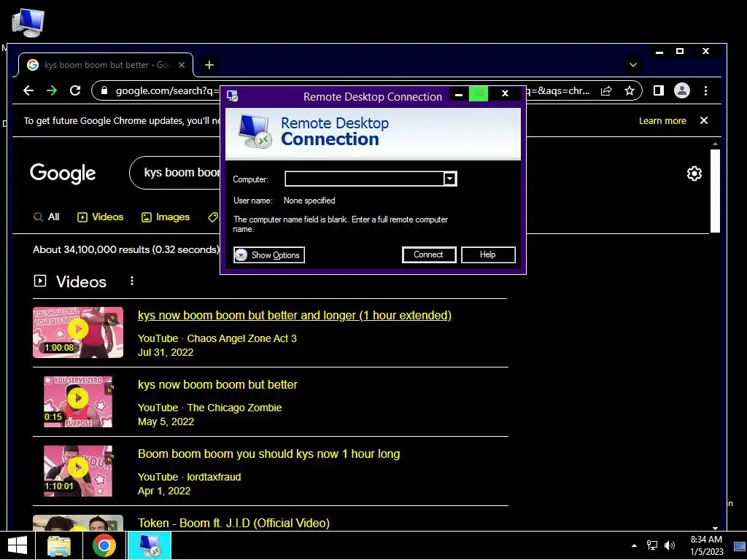Open the Windows Start button
This screenshot has height=560, width=747.
click(18, 545)
